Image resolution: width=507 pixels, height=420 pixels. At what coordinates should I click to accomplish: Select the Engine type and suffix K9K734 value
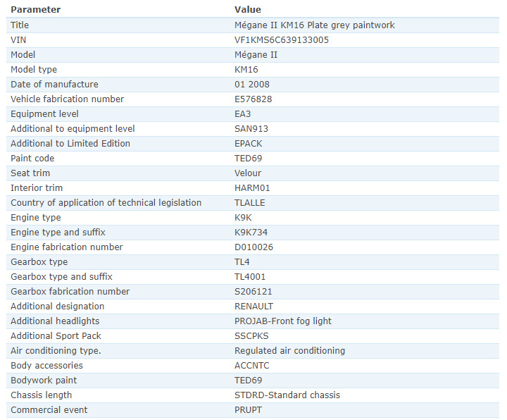click(251, 233)
